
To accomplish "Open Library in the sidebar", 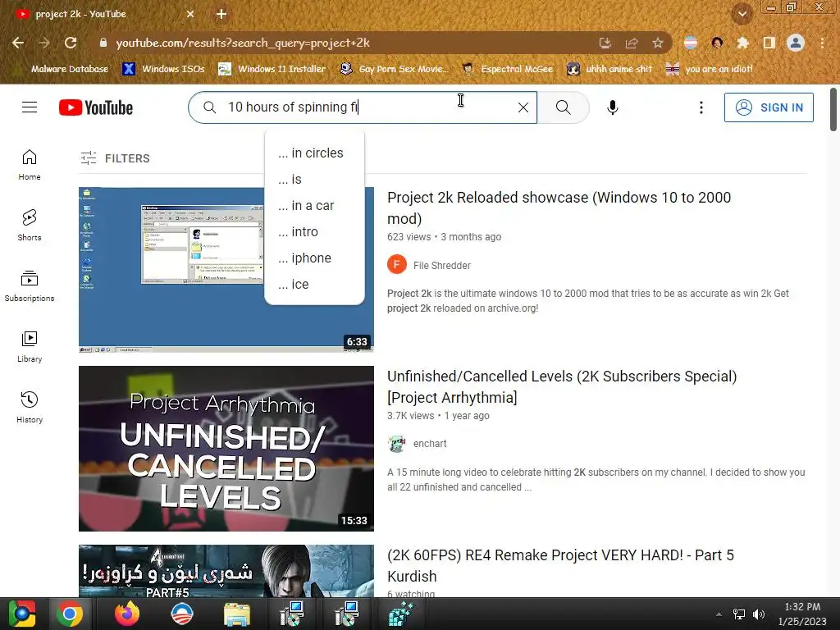I will click(30, 347).
